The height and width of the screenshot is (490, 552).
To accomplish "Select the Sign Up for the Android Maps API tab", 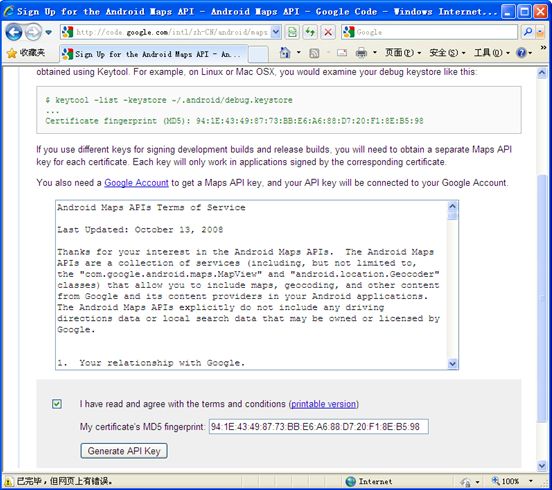I will point(153,54).
